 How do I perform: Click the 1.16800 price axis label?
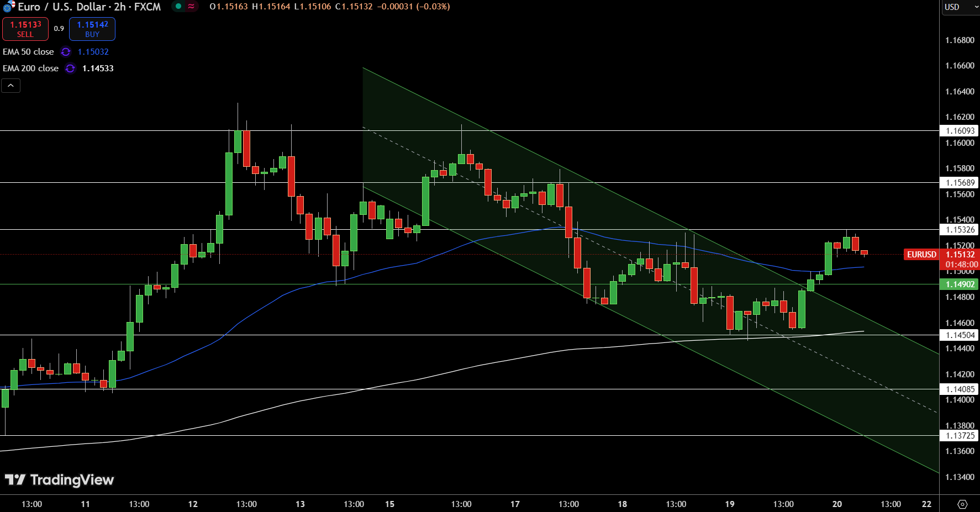click(960, 40)
